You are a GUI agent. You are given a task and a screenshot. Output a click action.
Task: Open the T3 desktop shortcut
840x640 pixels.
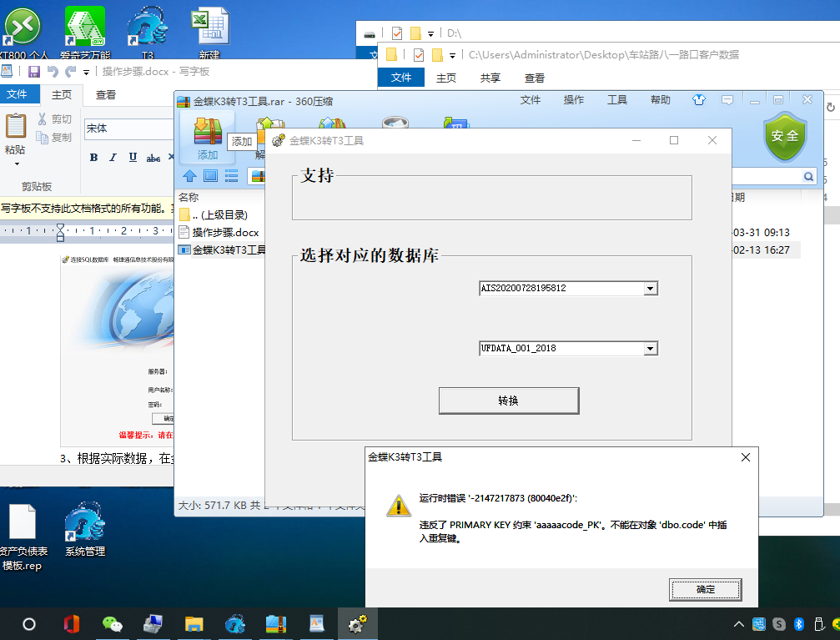(x=148, y=33)
